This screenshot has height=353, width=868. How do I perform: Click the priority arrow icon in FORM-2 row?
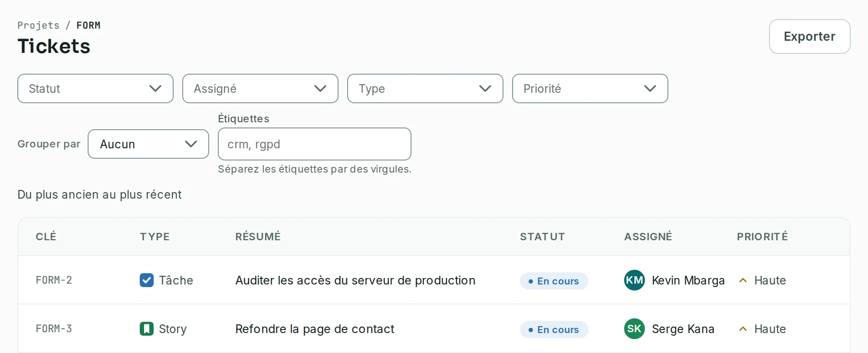point(743,281)
